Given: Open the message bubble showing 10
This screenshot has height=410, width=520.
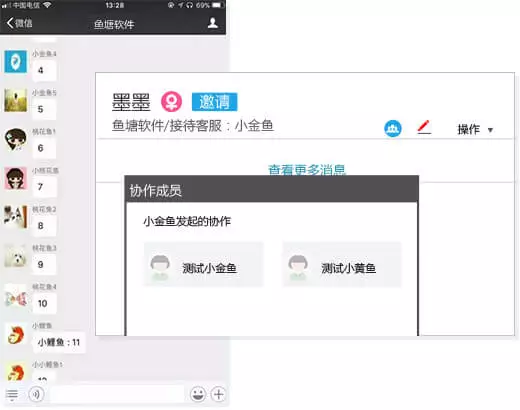Looking at the screenshot, I should (43, 304).
